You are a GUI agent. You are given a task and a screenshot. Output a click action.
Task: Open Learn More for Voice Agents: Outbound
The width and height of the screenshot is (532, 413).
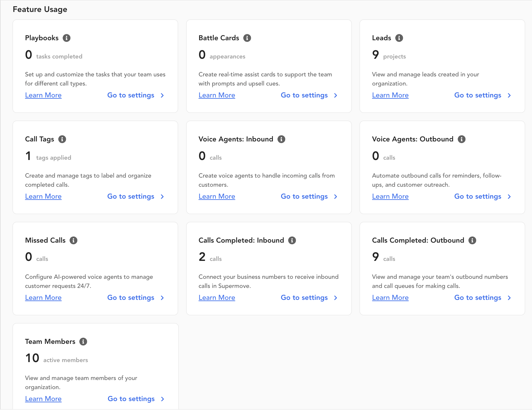(x=390, y=196)
